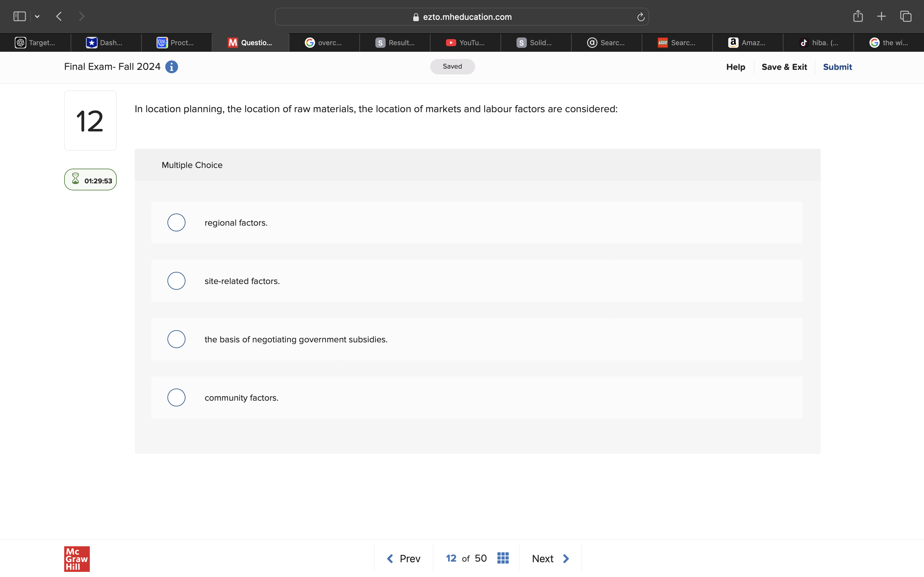Choose the community factors answer
Image resolution: width=924 pixels, height=577 pixels.
click(x=176, y=397)
